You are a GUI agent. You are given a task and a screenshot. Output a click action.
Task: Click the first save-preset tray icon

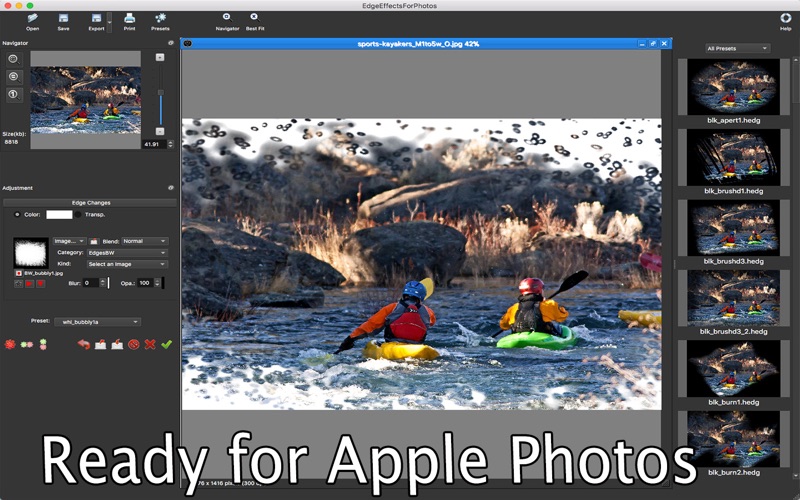(101, 345)
